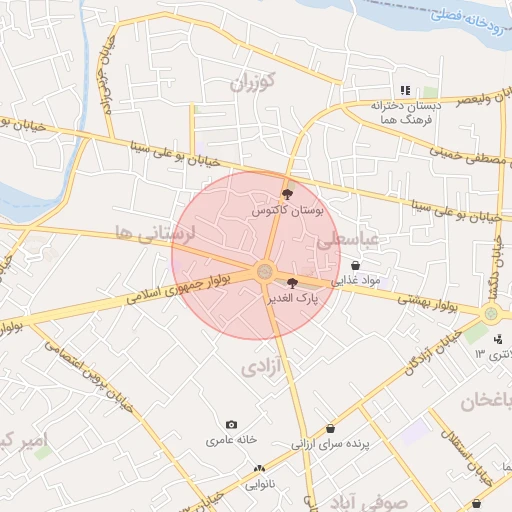Select the لرستانی ها district label
Viewport: 512px width, 512px height.
155,234
